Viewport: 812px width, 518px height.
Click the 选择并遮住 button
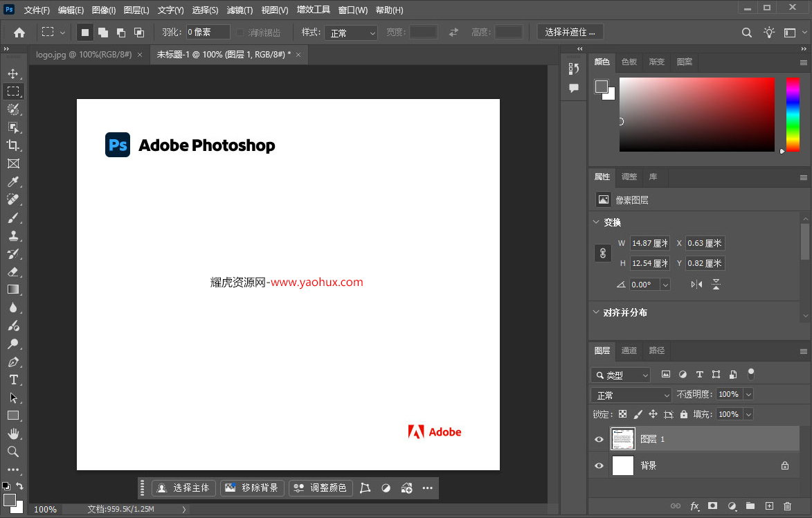click(x=570, y=31)
